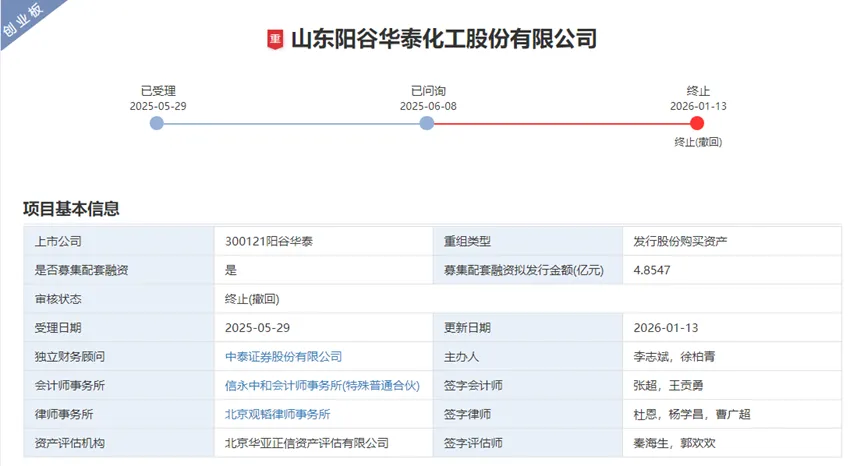Click the 4.8547 fundraising amount value
Viewport: 864px width, 466px height.
[652, 270]
